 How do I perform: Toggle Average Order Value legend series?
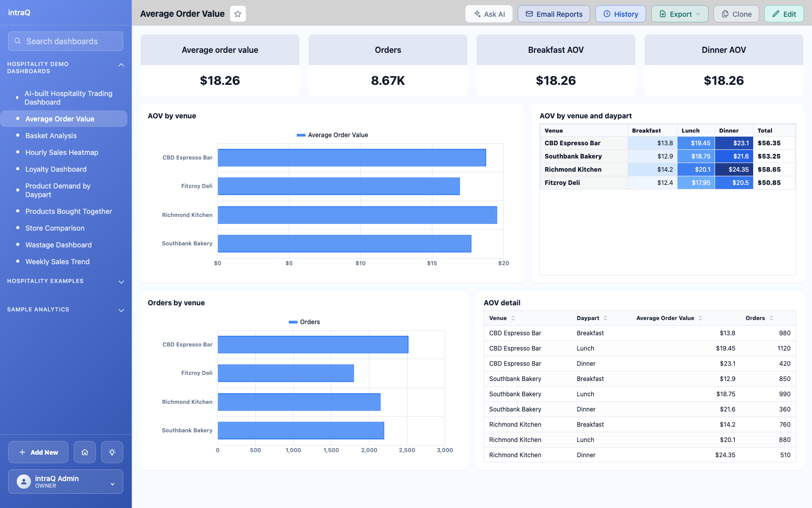point(332,135)
